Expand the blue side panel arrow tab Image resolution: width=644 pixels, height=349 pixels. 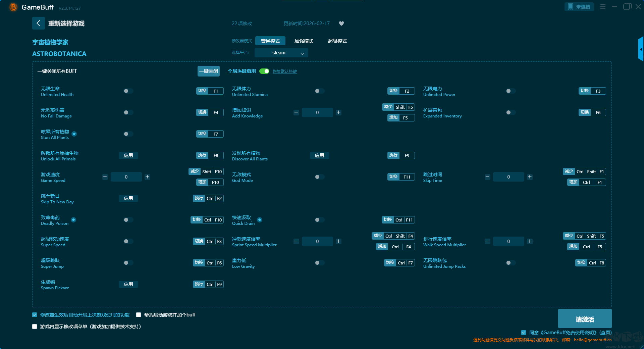pyautogui.click(x=641, y=49)
